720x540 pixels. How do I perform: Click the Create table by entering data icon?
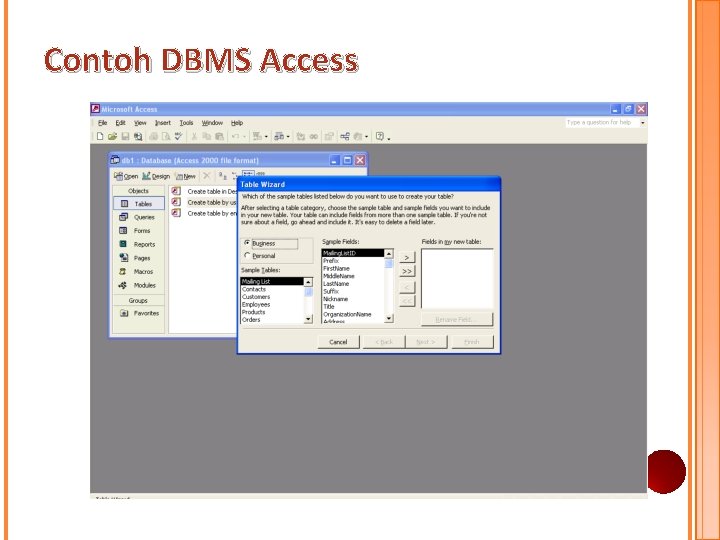(x=176, y=213)
